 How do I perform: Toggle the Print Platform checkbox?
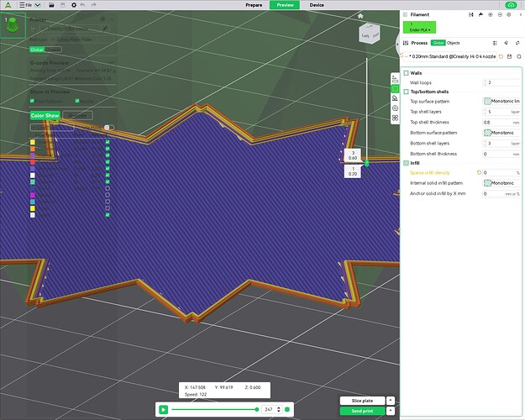coord(32,101)
